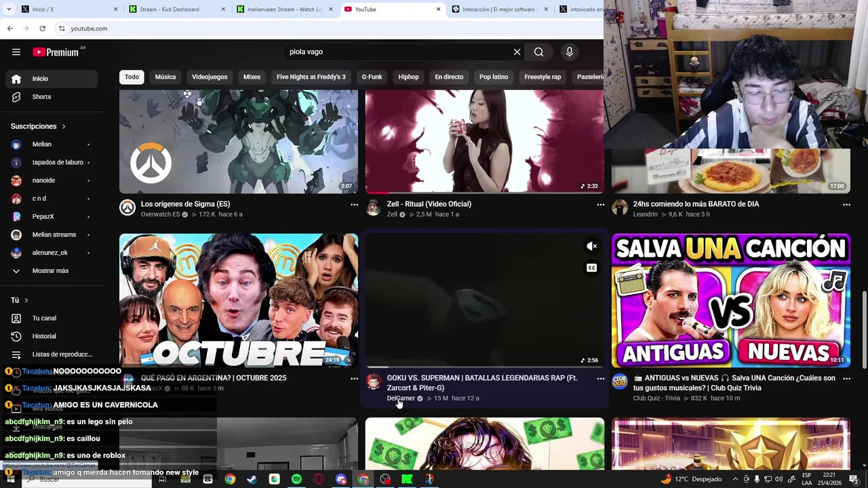This screenshot has height=488, width=868.
Task: Open Opera GX from the taskbar
Action: 319,479
